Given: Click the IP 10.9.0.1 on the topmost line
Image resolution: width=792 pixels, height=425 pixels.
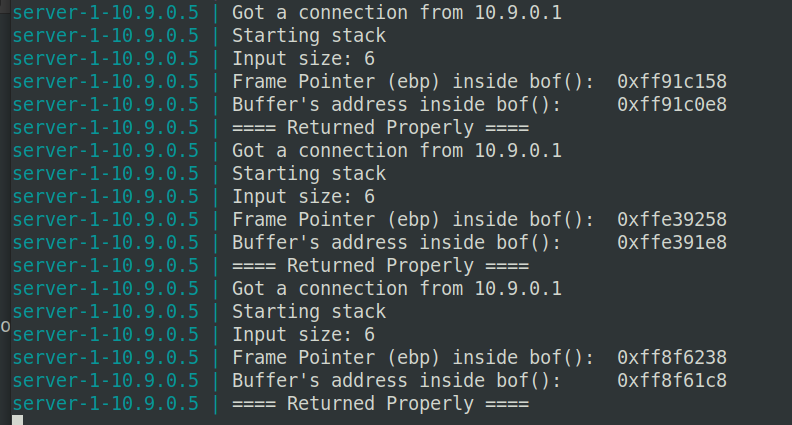Looking at the screenshot, I should pyautogui.click(x=518, y=13).
